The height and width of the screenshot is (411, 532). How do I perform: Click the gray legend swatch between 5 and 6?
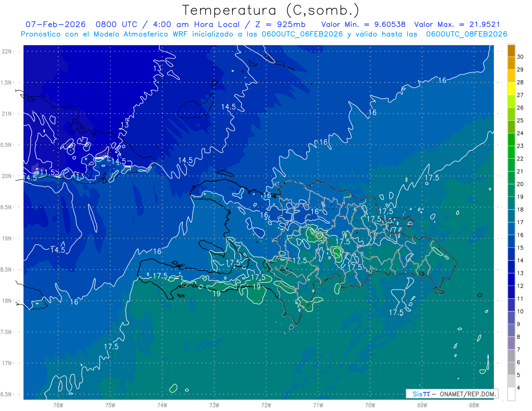pos(511,368)
